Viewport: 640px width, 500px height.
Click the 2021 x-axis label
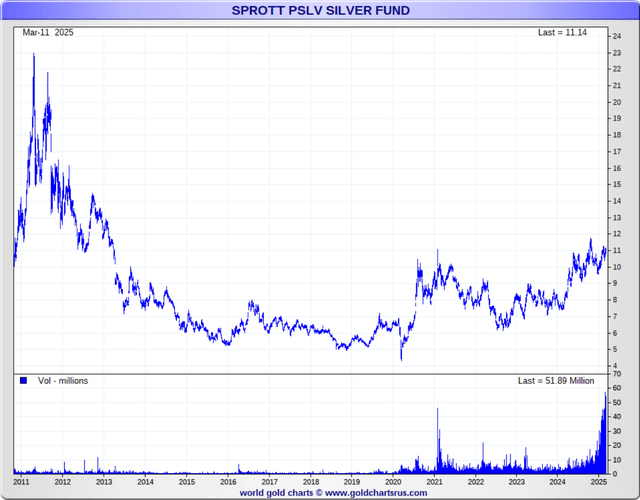click(x=434, y=482)
